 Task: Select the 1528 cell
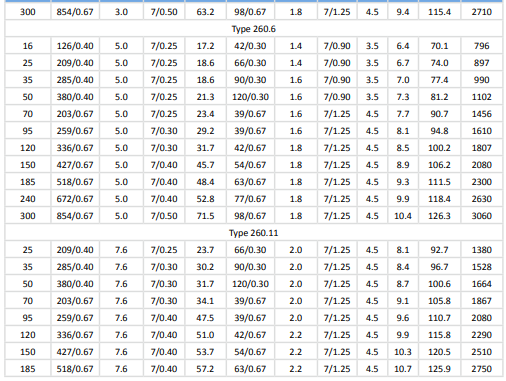tap(482, 267)
